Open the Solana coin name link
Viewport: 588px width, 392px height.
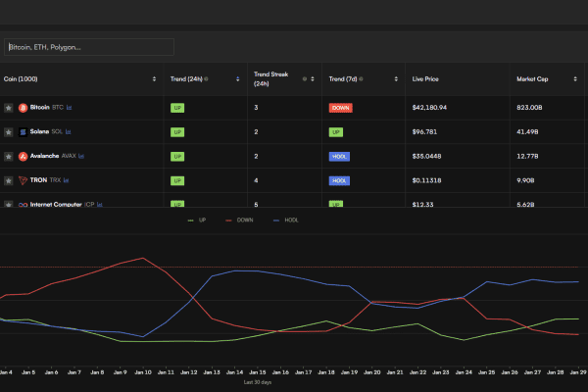[x=39, y=131]
